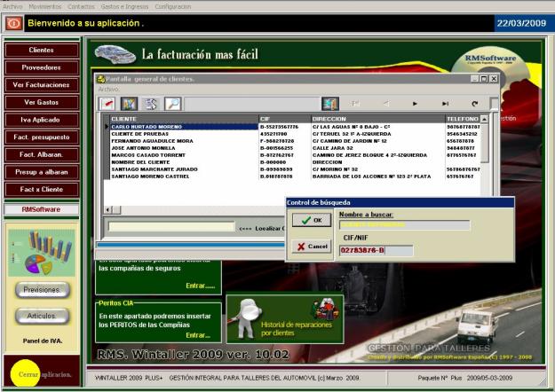Click the Nombre a buscar field

(405, 224)
